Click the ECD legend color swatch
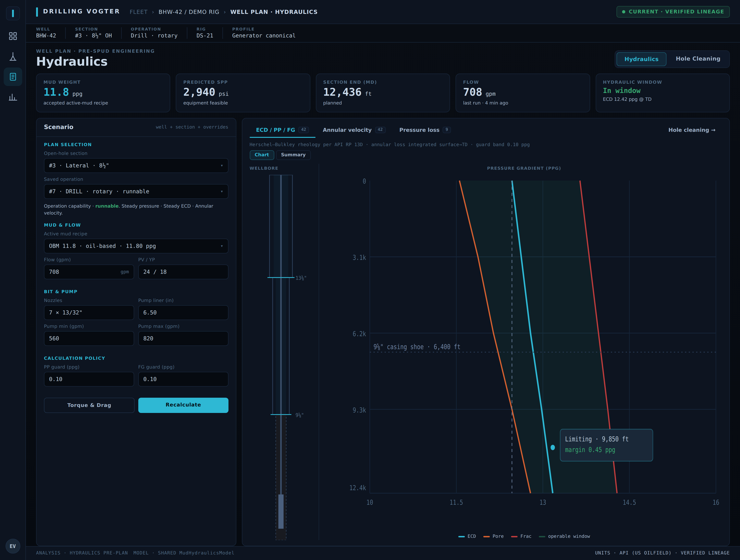Screen dimensions: 740x560 [461, 536]
